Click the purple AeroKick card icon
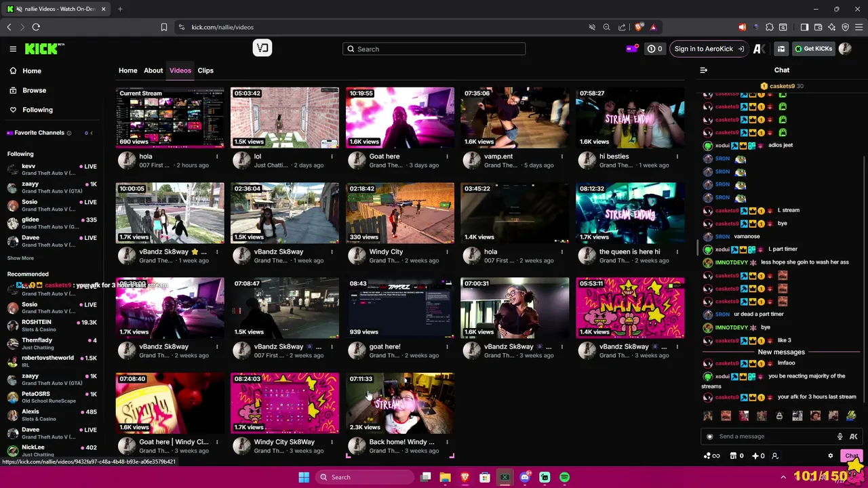Screen dimensions: 868x488 (x=631, y=49)
